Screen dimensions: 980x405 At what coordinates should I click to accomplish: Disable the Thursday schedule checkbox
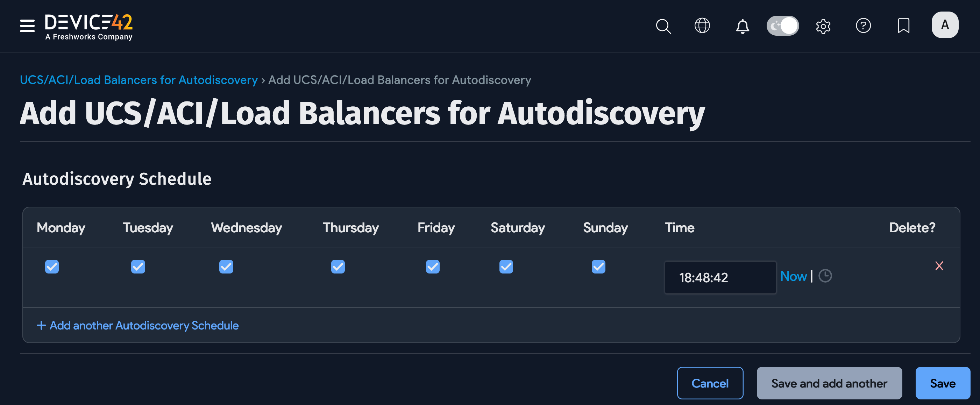tap(338, 267)
